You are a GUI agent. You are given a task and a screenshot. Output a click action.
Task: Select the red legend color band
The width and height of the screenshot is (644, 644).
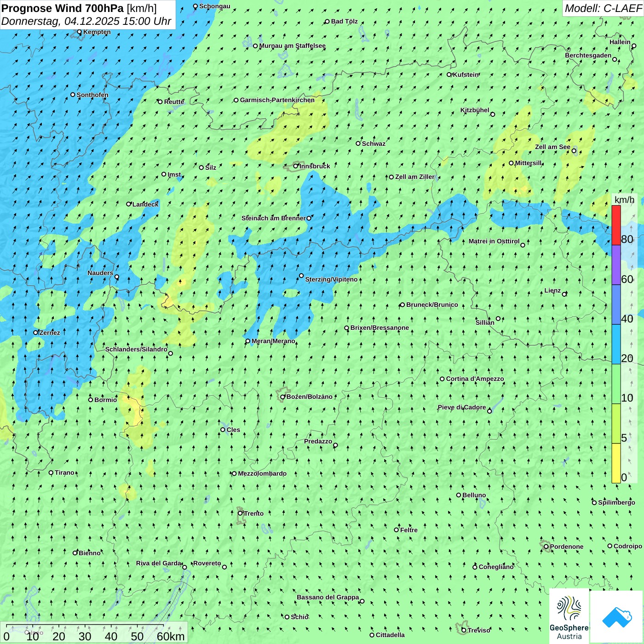tap(616, 225)
